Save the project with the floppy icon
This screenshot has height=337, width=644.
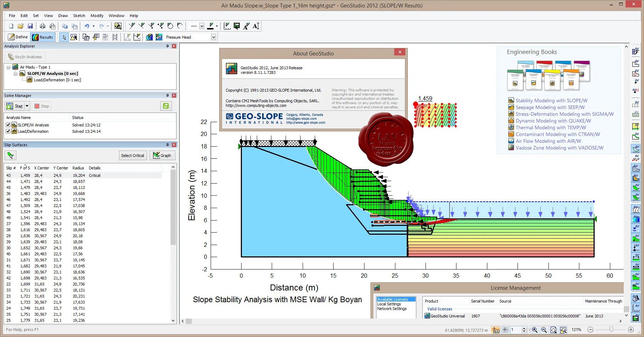pos(30,26)
